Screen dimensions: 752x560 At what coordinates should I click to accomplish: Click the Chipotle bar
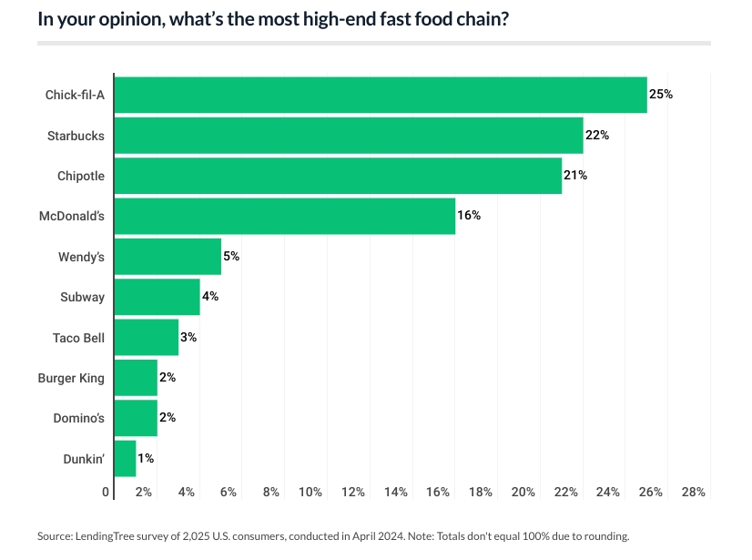tap(337, 176)
